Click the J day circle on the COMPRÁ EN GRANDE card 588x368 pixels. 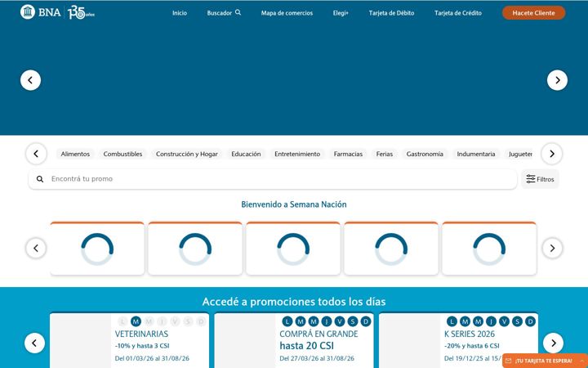326,321
